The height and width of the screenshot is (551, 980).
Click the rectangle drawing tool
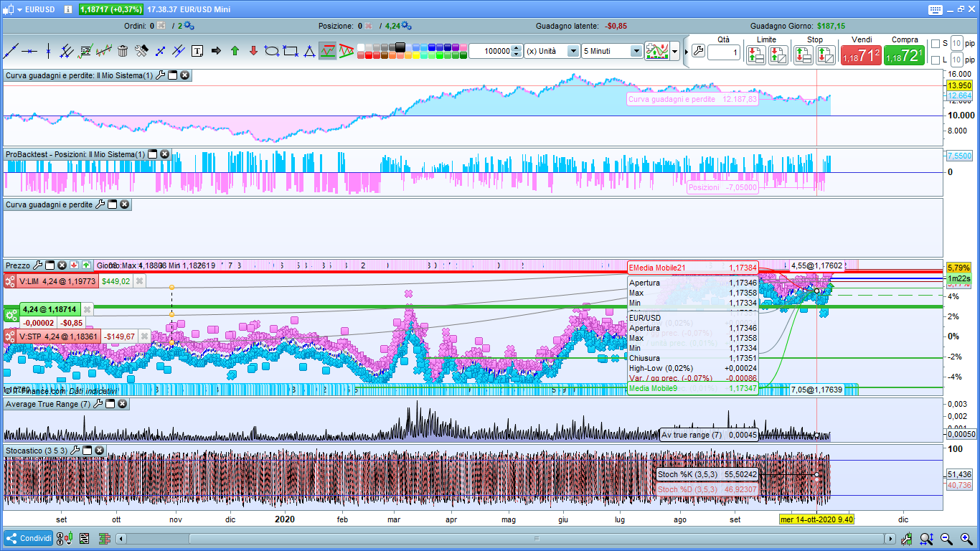pos(291,51)
